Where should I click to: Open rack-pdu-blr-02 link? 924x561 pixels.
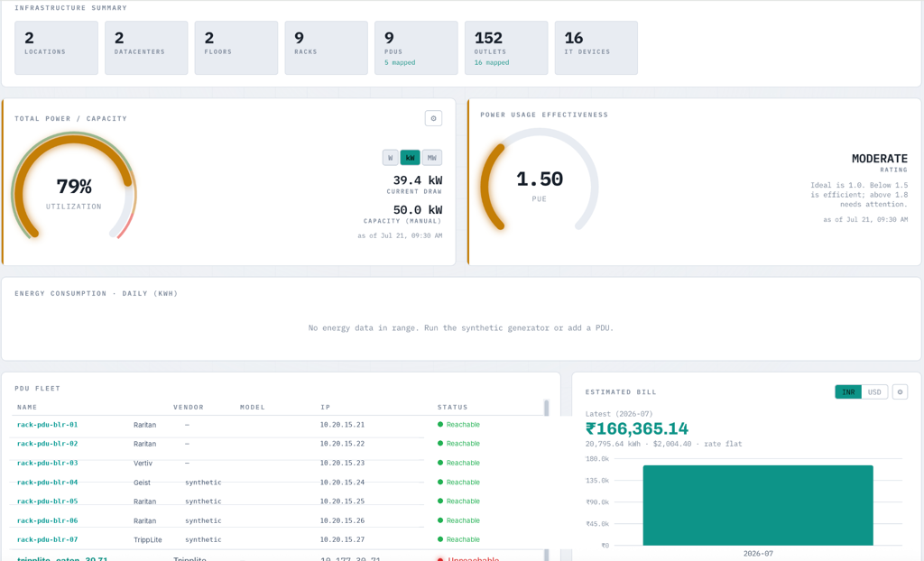tap(47, 444)
